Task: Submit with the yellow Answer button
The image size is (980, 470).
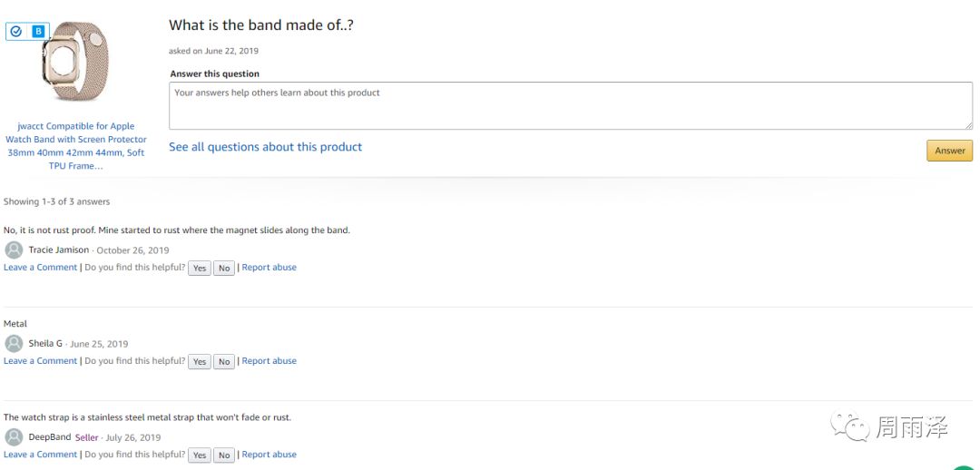Action: point(949,151)
